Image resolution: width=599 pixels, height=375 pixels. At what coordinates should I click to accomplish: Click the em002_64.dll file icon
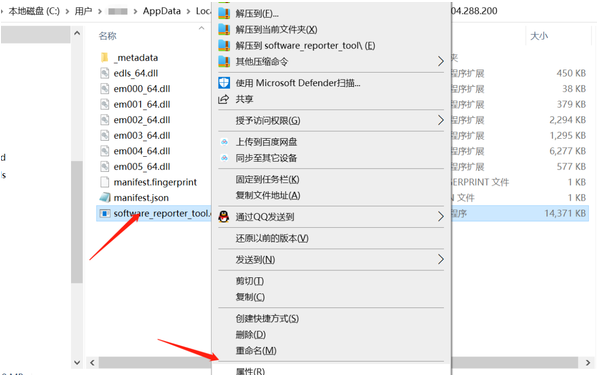click(104, 120)
